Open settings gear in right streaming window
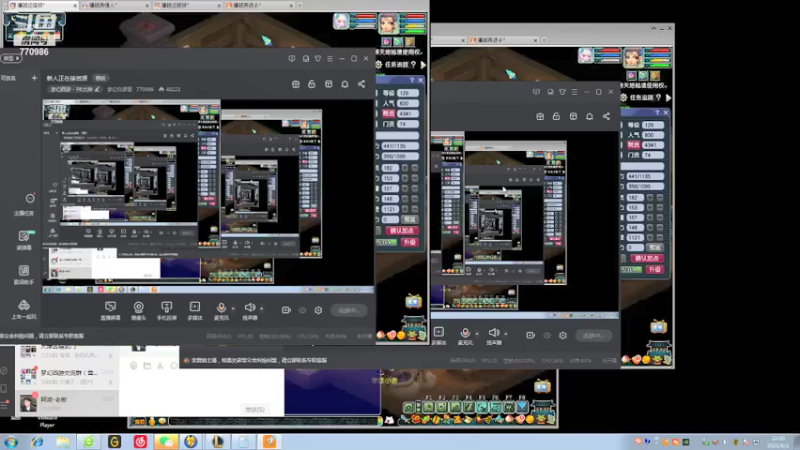 [x=563, y=336]
